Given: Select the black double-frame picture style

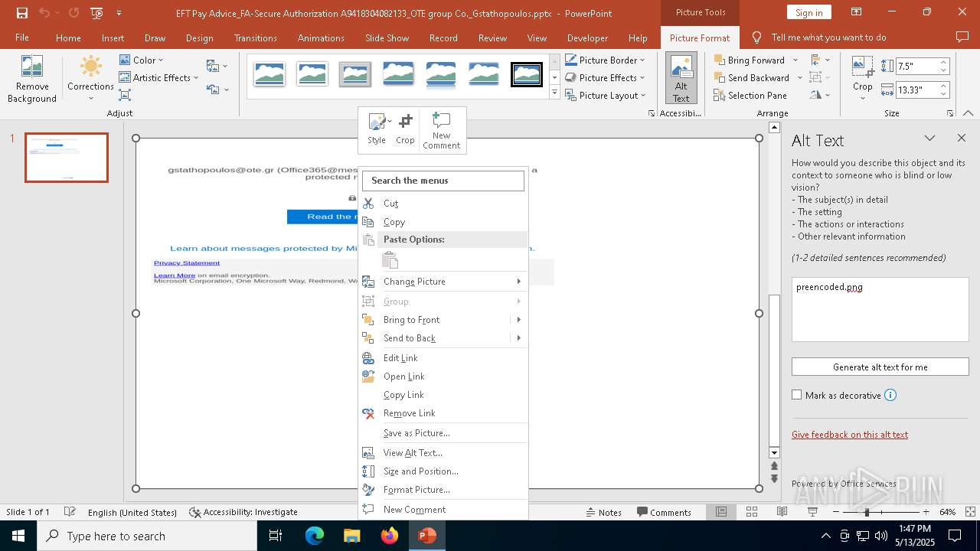Looking at the screenshot, I should pyautogui.click(x=527, y=74).
